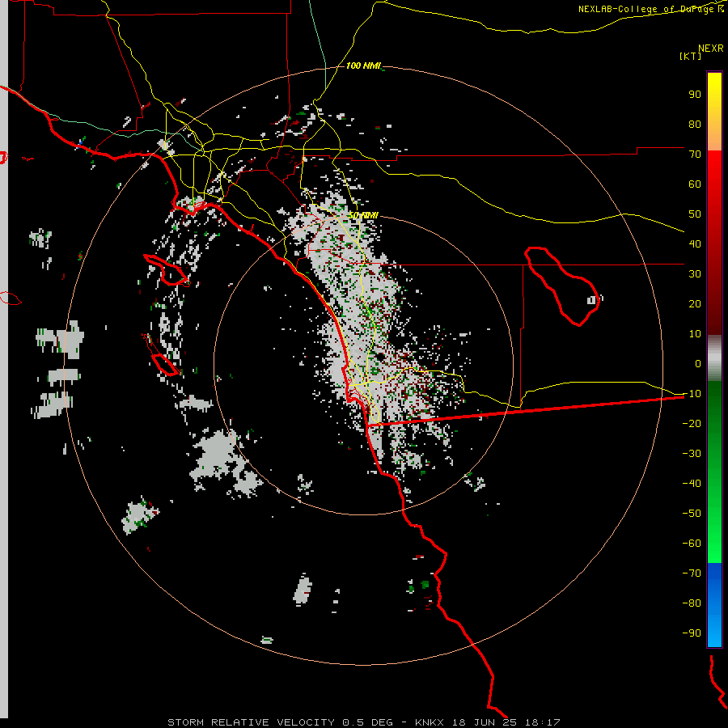Click the -60 scale value
This screenshot has height=728, width=728.
(x=692, y=544)
